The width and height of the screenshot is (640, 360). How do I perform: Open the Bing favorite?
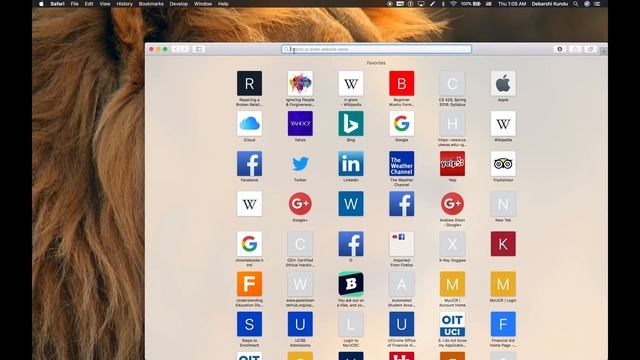point(351,124)
